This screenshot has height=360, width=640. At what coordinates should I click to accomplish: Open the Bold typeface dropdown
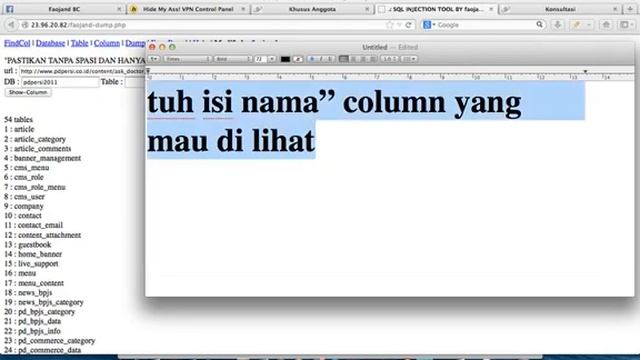point(232,59)
